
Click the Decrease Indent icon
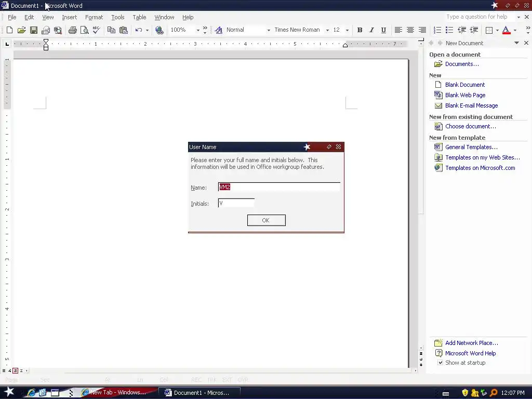[461, 30]
